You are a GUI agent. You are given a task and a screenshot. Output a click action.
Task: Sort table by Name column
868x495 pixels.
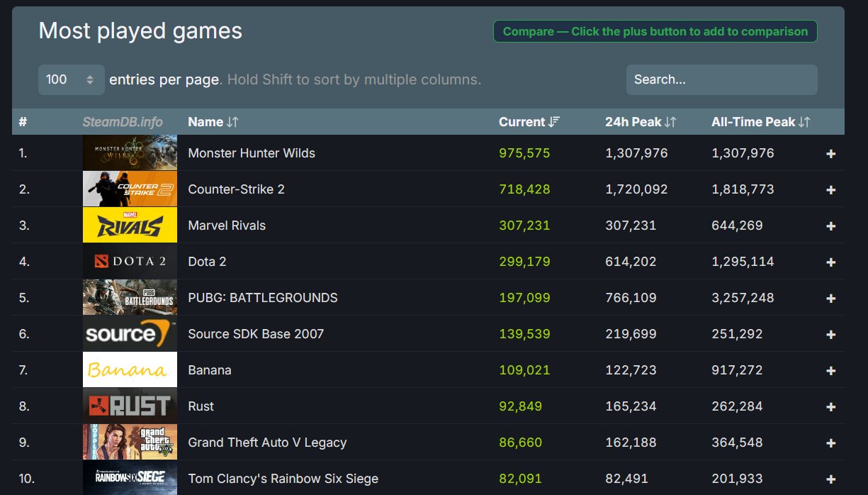coord(213,122)
